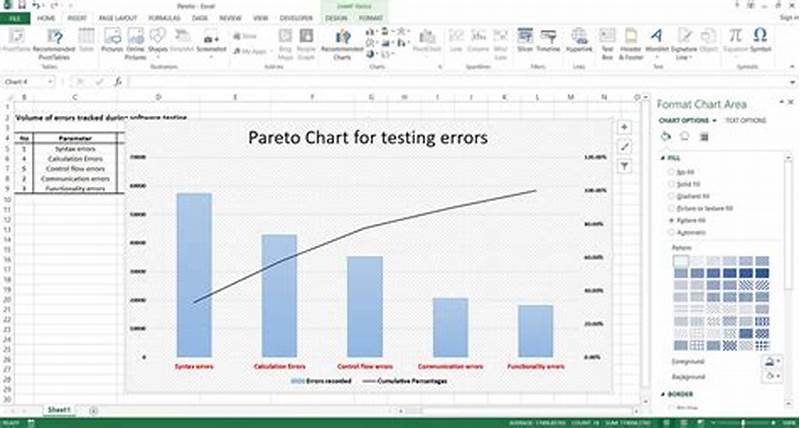Open the Chart Options dropdown arrow
This screenshot has height=428, width=800.
(x=715, y=121)
